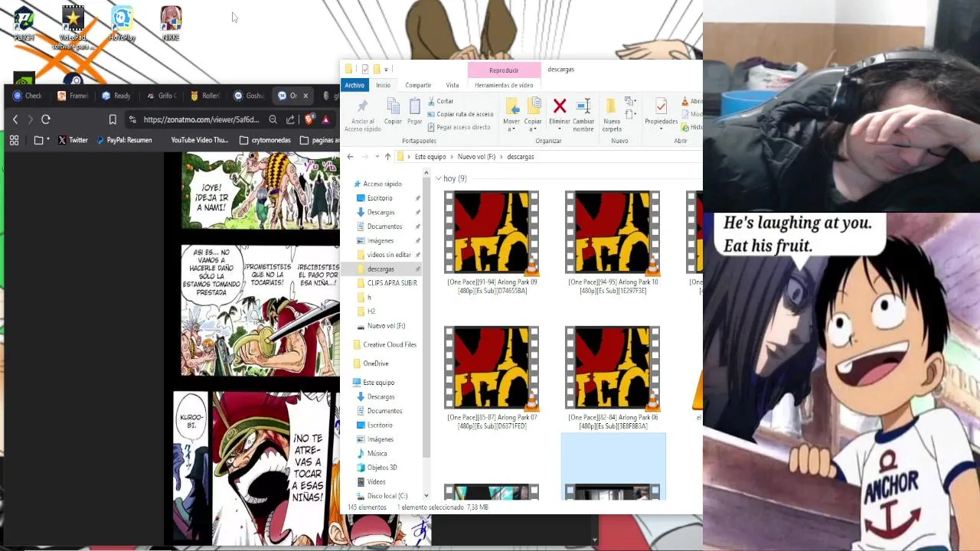
Task: Open the crytomonedas bookmark folder
Action: coord(265,140)
